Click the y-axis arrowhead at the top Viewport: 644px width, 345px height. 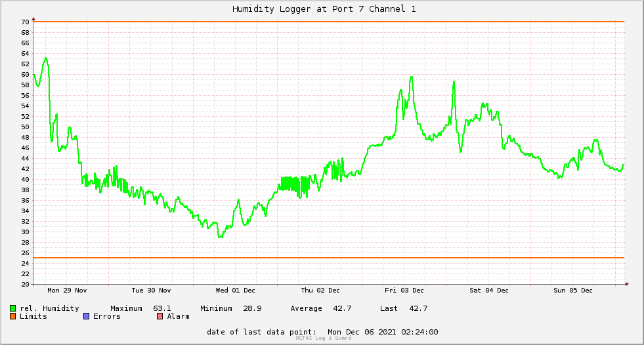pos(33,19)
